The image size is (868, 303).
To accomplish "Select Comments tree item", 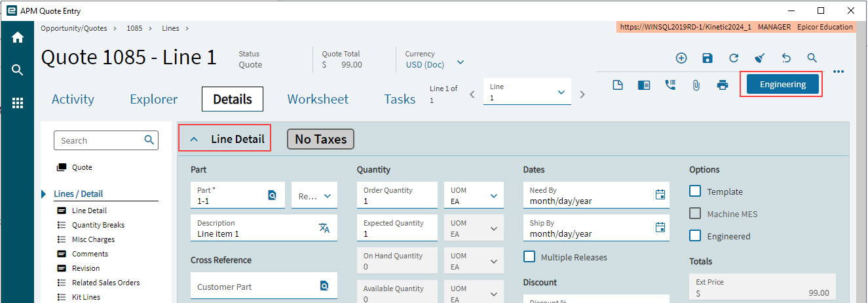I will 90,254.
